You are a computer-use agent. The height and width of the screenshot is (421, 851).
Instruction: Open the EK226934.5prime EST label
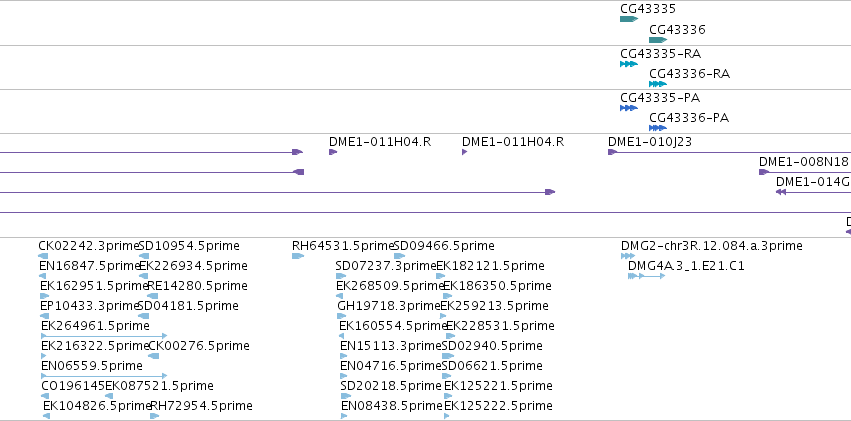pos(193,266)
